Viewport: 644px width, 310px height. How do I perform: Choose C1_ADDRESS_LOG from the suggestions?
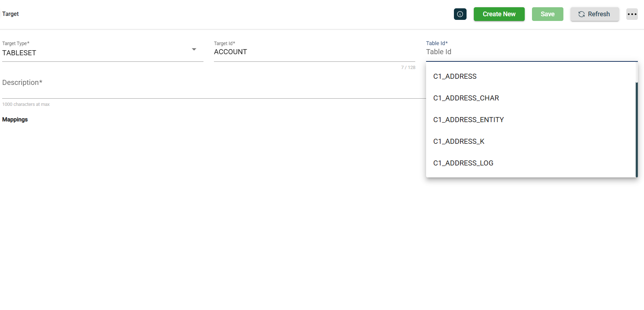point(463,163)
